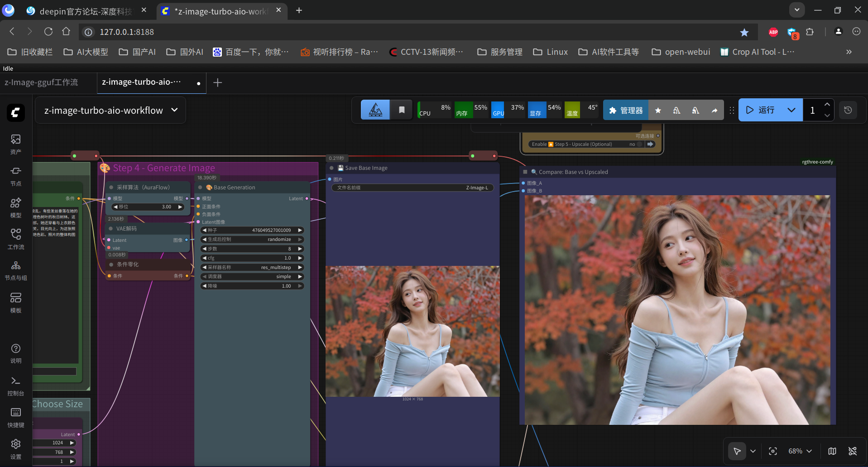
Task: Toggle link visibility icon at bottom right
Action: pos(853,451)
